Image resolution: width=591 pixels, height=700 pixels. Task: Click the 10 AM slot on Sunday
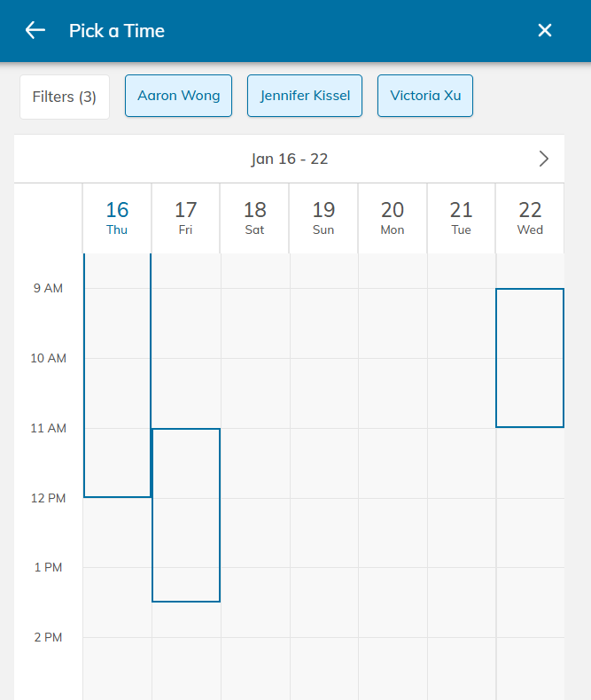(323, 393)
